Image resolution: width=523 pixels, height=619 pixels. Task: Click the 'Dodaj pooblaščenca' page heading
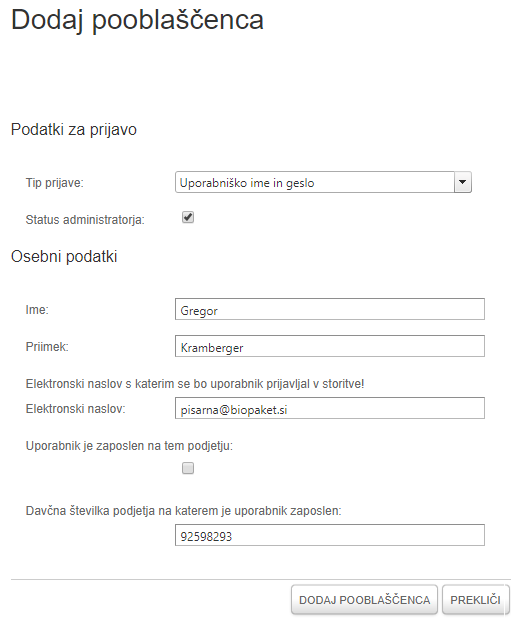coord(137,20)
